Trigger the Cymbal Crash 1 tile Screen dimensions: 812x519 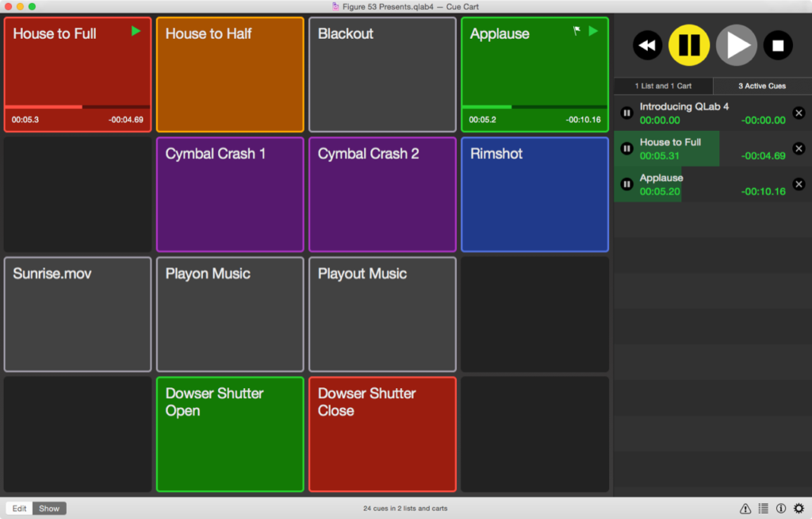click(x=230, y=194)
